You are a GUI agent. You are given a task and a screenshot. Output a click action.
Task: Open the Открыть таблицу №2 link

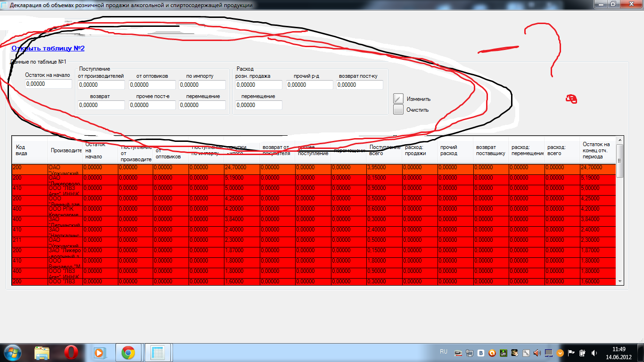coord(48,48)
